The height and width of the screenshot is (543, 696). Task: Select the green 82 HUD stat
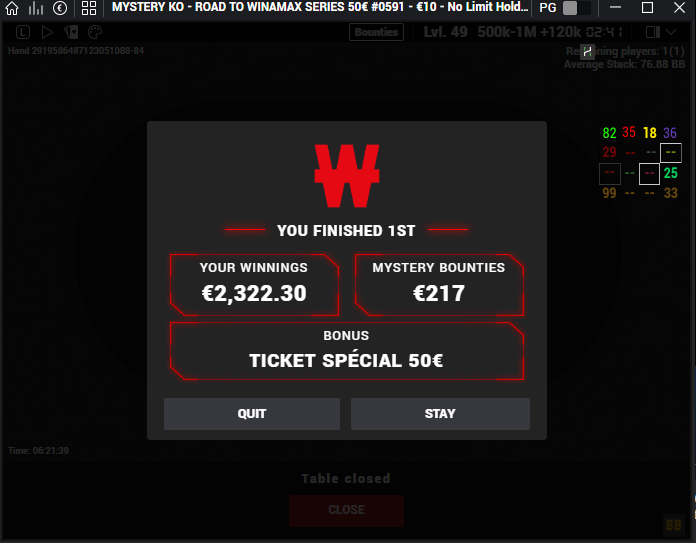pyautogui.click(x=609, y=133)
